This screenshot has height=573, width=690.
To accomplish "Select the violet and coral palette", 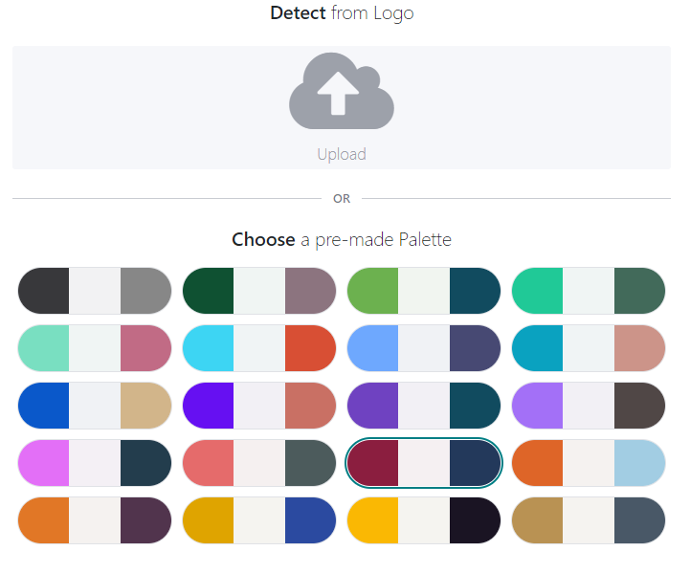I will (x=259, y=405).
